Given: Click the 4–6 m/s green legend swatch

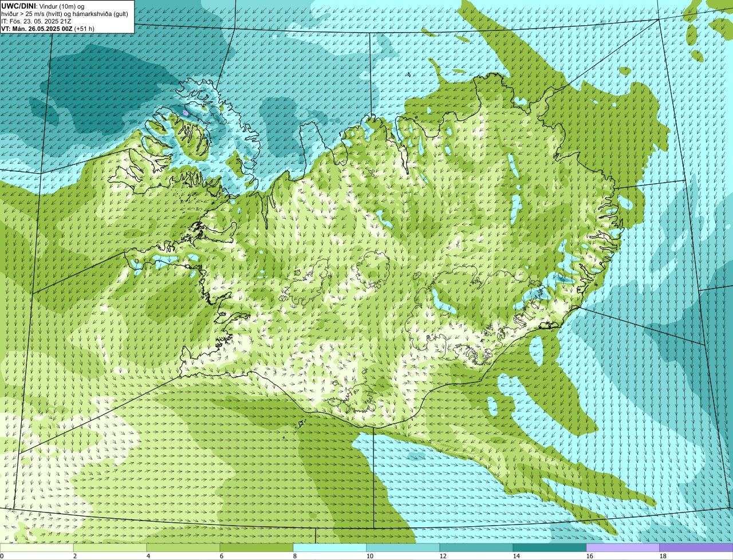Looking at the screenshot, I should click(183, 548).
